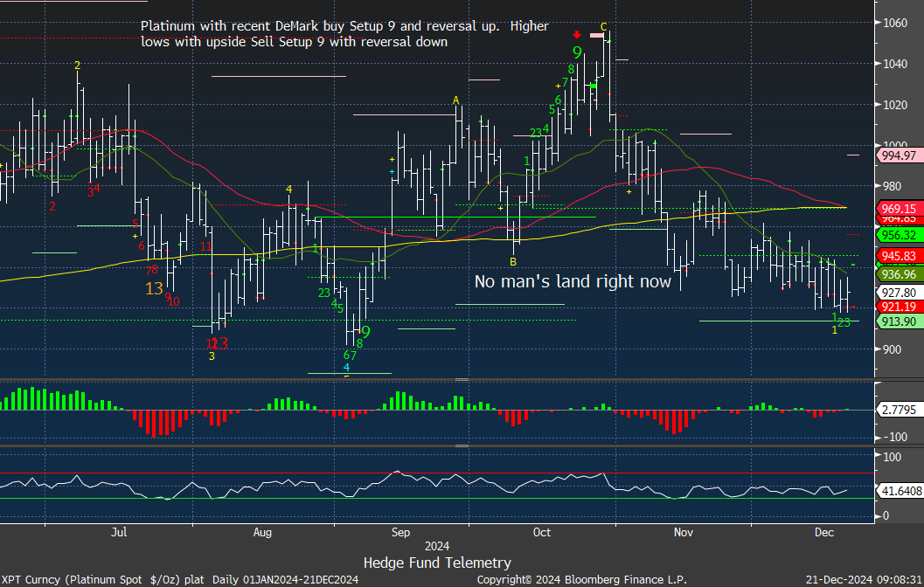The image size is (924, 587).
Task: Select the green 936.96 price tag
Action: (898, 274)
